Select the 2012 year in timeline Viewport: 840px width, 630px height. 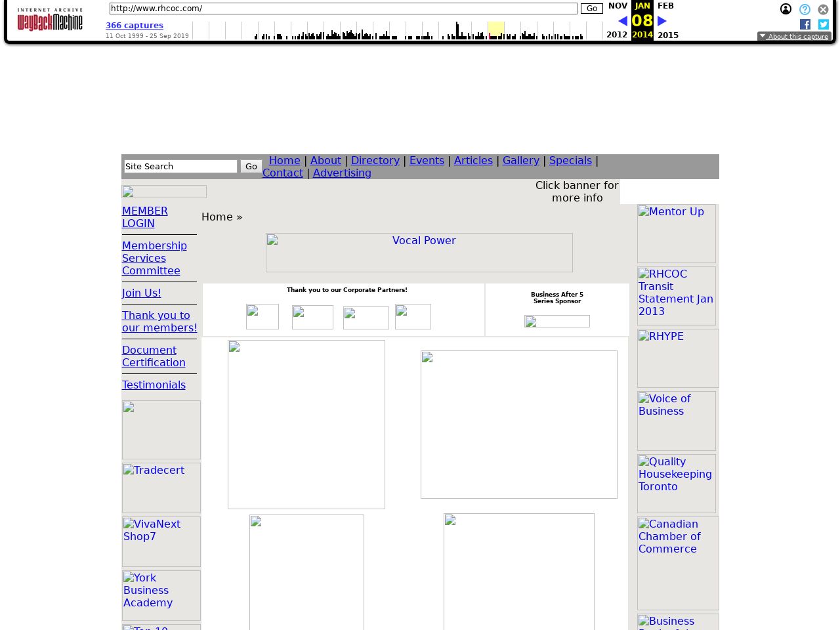tap(616, 35)
